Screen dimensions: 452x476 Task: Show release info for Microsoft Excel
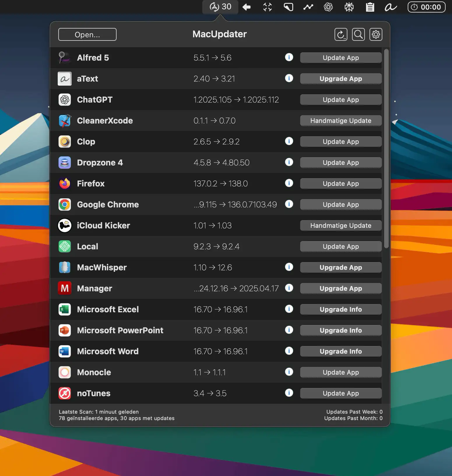pyautogui.click(x=289, y=309)
